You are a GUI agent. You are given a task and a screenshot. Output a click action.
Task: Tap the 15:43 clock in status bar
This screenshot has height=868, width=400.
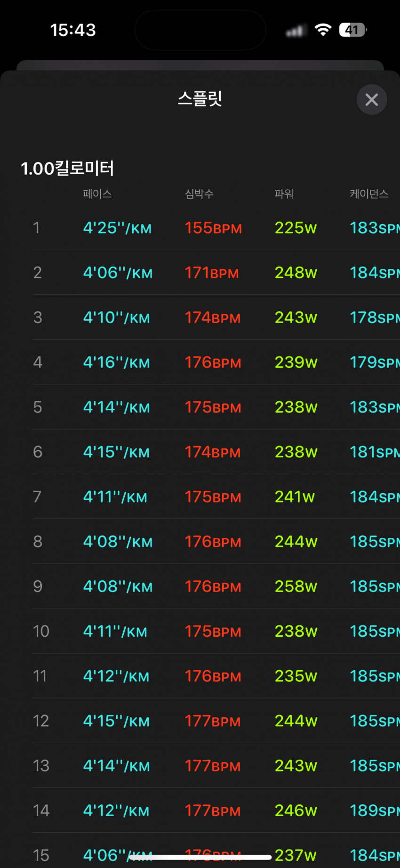73,30
